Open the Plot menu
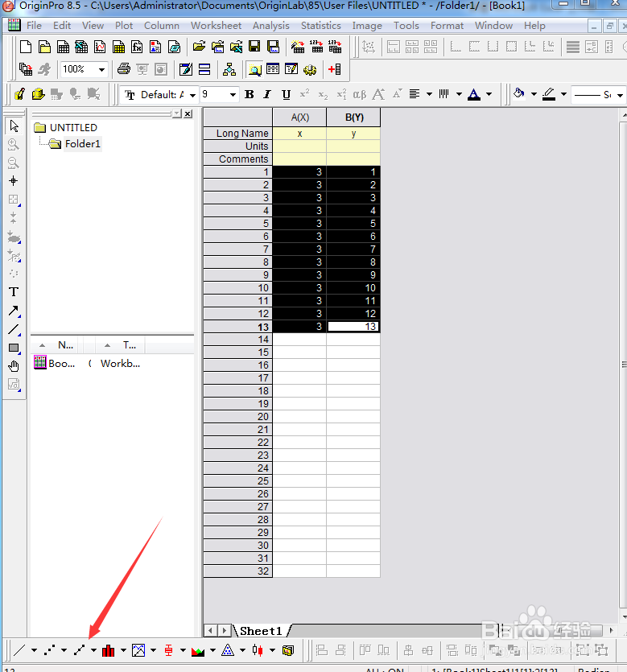Viewport: 627px width, 672px height. [124, 26]
